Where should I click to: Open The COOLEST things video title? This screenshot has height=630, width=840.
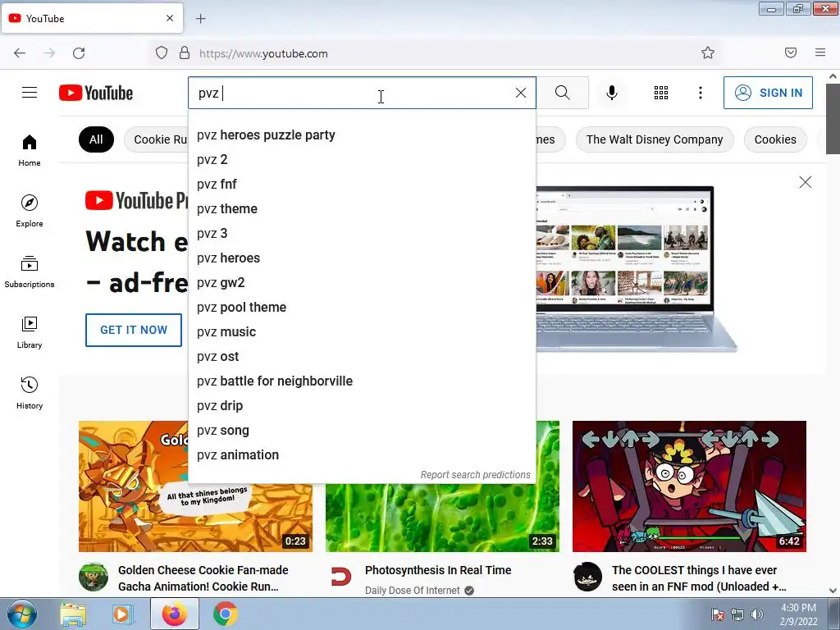coord(699,578)
